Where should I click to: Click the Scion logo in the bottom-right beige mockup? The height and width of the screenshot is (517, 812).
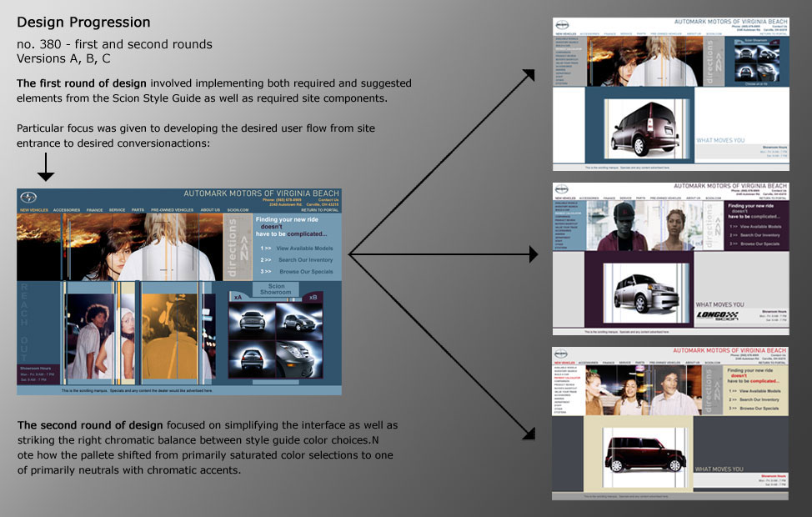561,354
